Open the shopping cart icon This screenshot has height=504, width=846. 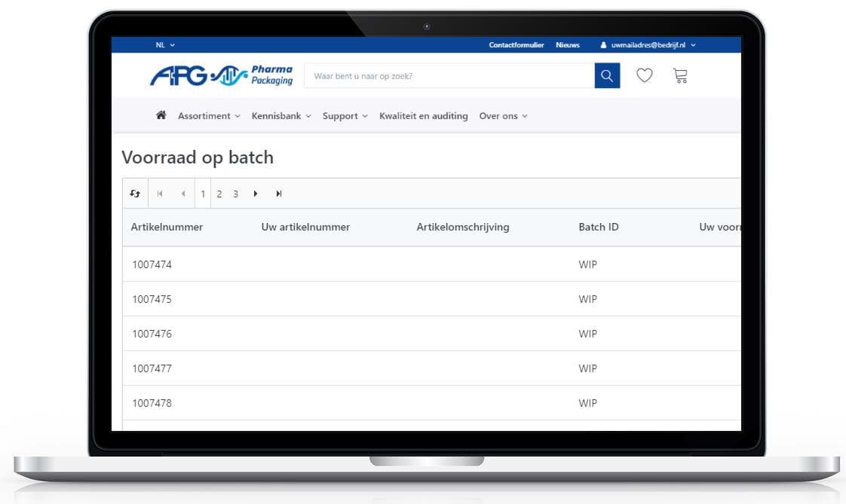point(680,75)
